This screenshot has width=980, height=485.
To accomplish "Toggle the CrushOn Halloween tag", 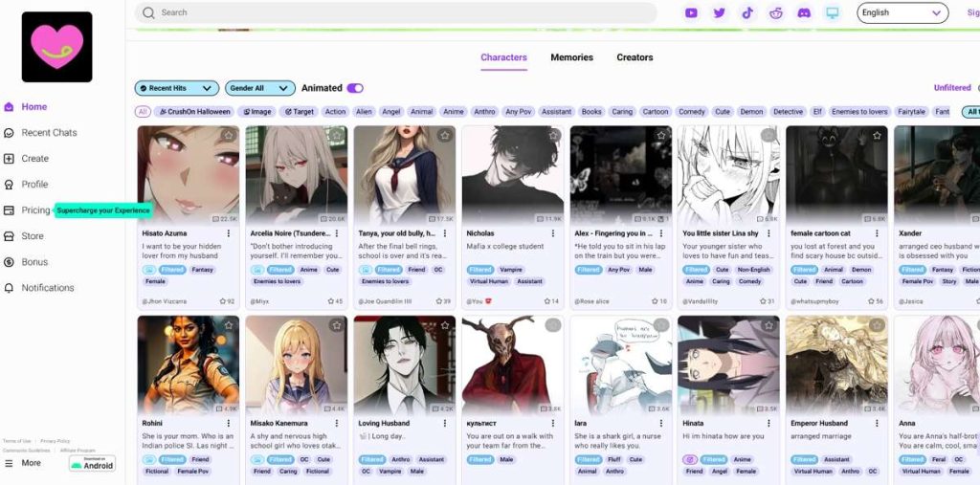I will (x=194, y=112).
